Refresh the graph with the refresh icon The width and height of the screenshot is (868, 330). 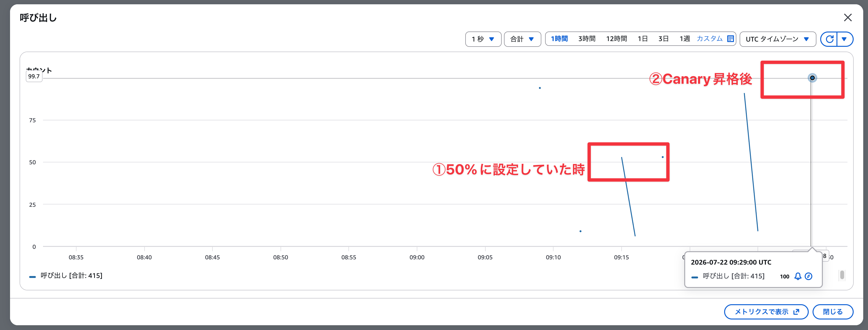click(x=829, y=39)
